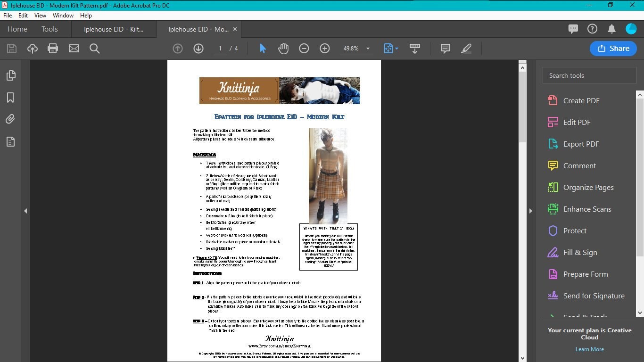Screen dimensions: 644x362
Task: Open the Window menu
Action: (x=63, y=16)
